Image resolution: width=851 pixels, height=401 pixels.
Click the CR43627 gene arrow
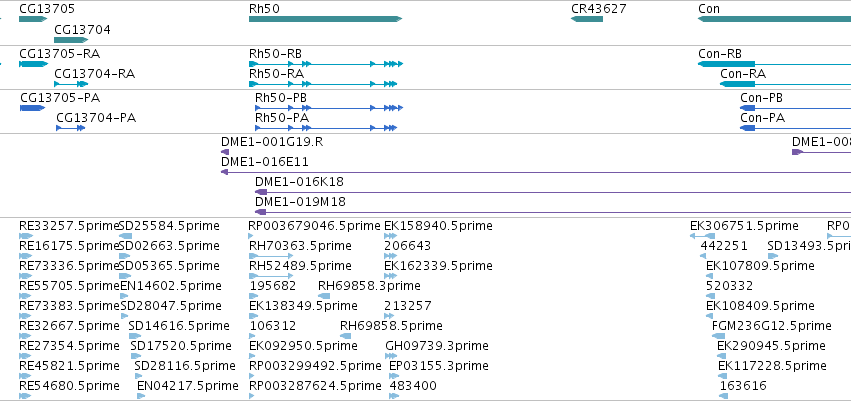tap(587, 19)
